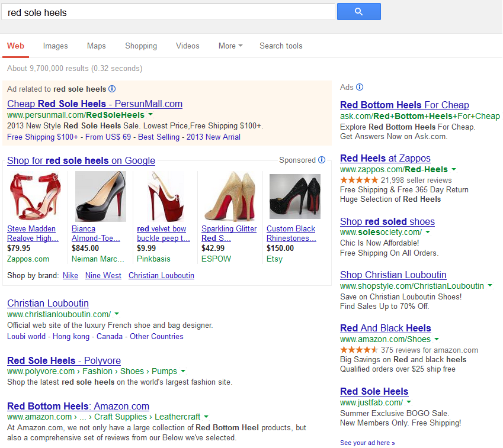Expand arrow next to persunmall.com/RedSoleHeels URL
This screenshot has height=448, width=503.
[150, 114]
